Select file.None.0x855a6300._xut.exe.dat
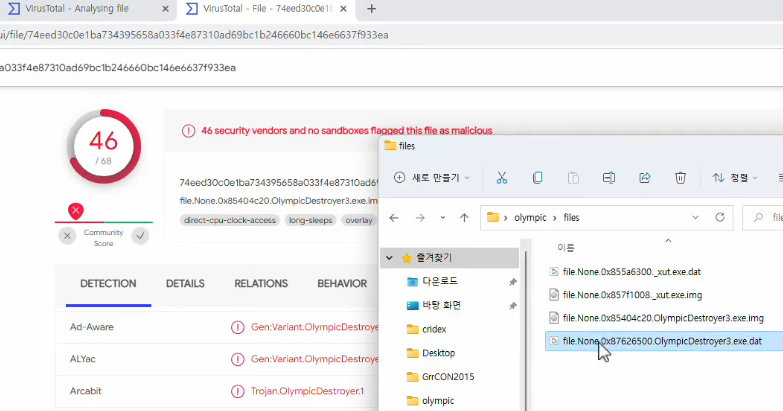Image resolution: width=783 pixels, height=411 pixels. 632,272
